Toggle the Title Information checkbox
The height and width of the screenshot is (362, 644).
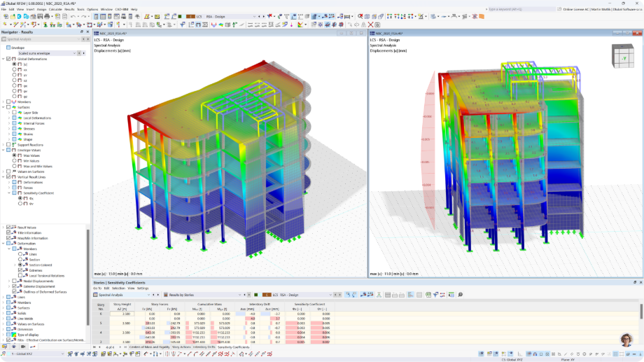[8, 232]
